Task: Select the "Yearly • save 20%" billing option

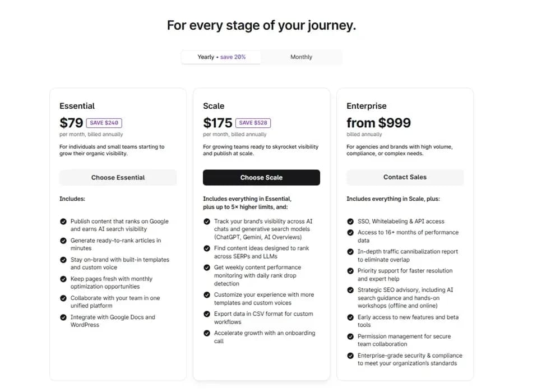Action: (220, 57)
